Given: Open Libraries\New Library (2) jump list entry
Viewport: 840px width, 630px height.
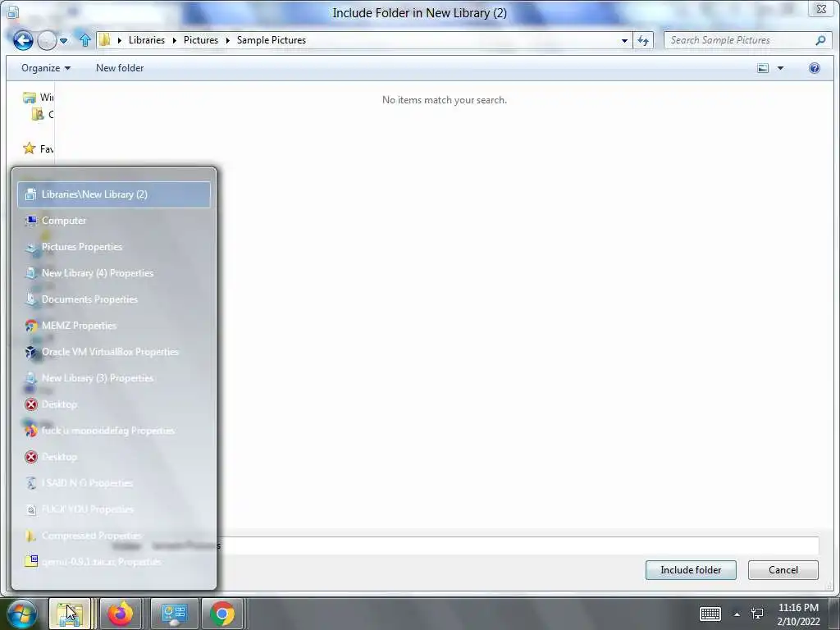Looking at the screenshot, I should click(x=114, y=194).
